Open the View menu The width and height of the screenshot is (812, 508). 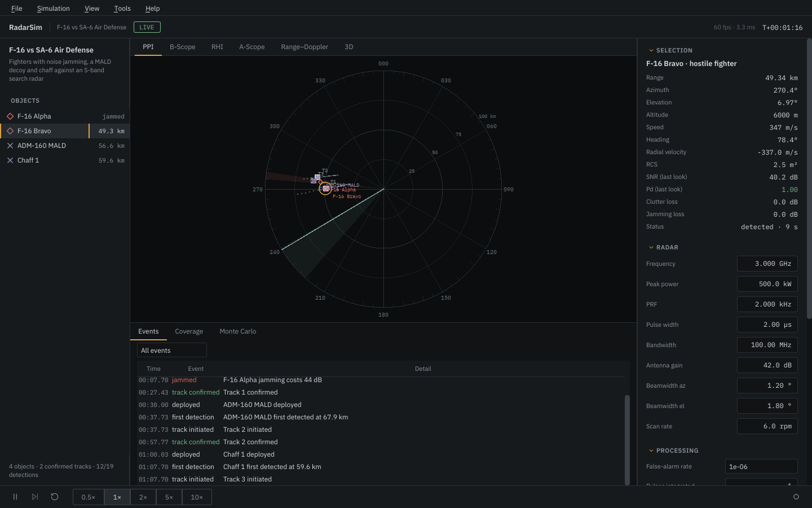point(92,8)
